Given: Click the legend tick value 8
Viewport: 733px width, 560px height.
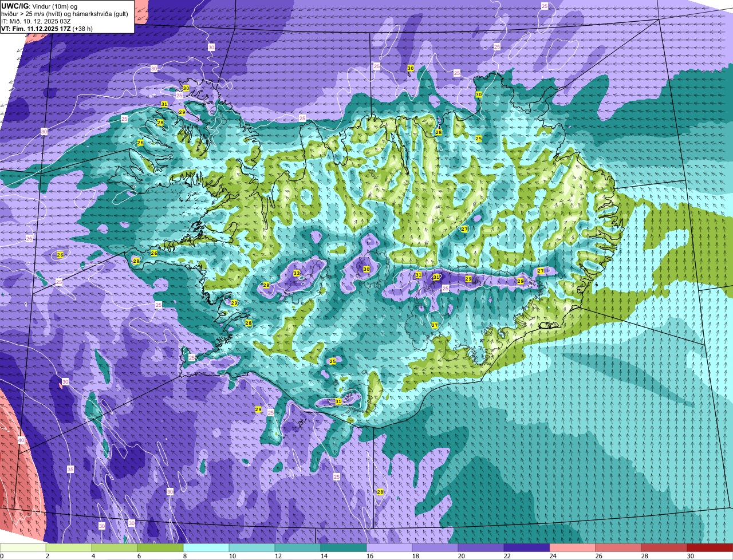Looking at the screenshot, I should coord(185,556).
